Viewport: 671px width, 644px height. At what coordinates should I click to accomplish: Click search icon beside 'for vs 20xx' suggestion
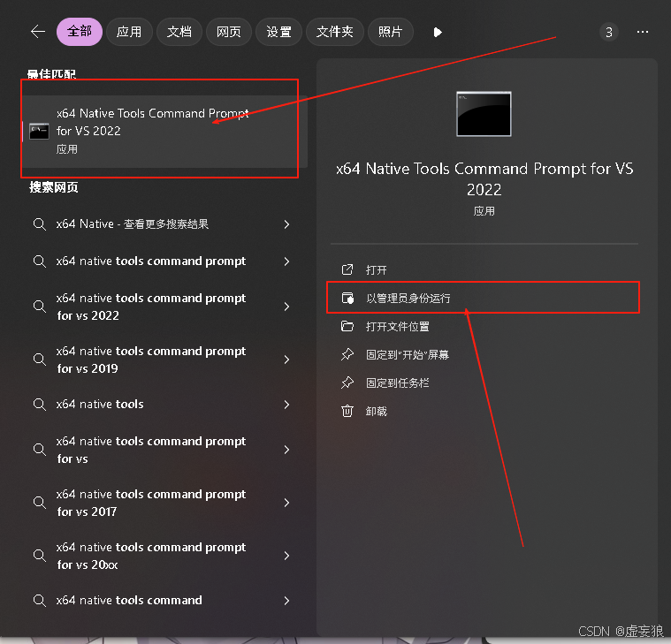click(40, 556)
